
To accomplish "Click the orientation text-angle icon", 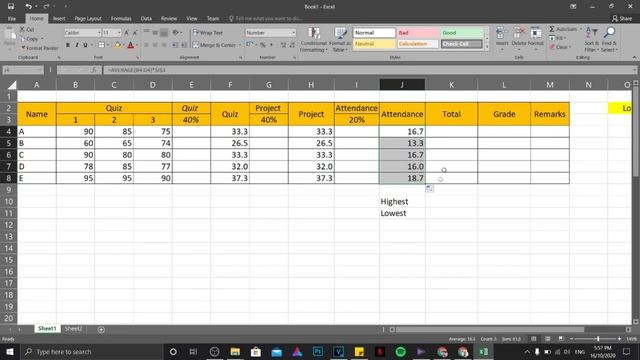I will (176, 33).
